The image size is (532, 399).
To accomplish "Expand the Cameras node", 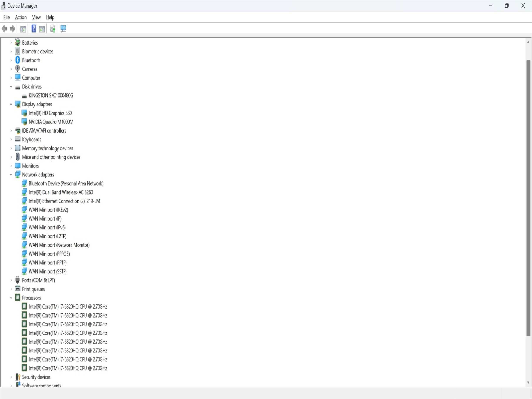I will (11, 69).
